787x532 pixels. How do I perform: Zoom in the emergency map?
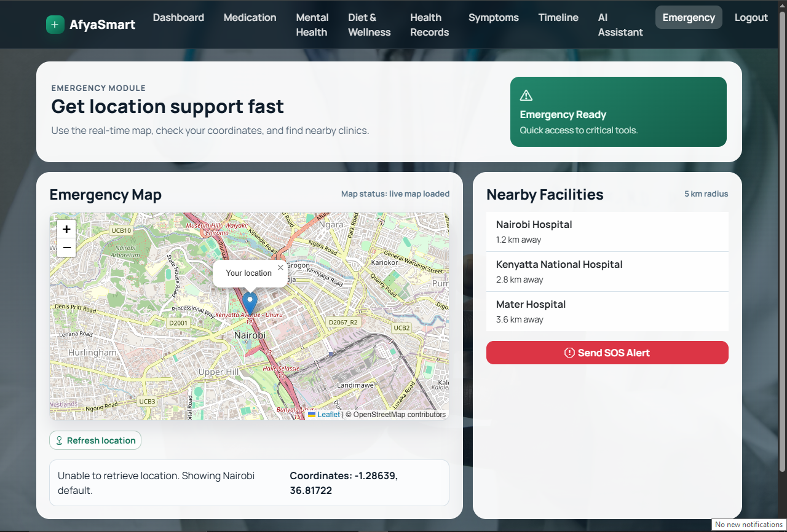(66, 229)
